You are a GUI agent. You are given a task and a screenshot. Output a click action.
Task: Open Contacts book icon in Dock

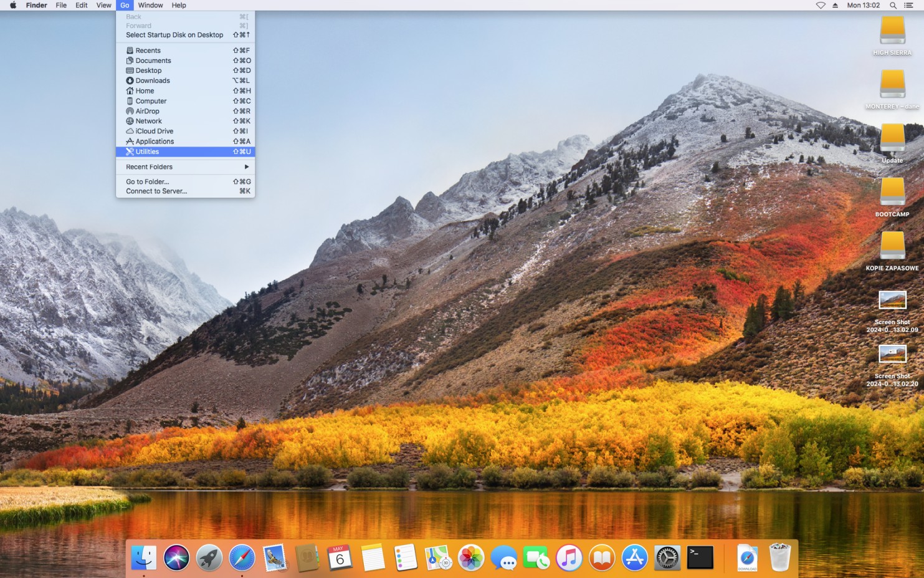(x=307, y=557)
